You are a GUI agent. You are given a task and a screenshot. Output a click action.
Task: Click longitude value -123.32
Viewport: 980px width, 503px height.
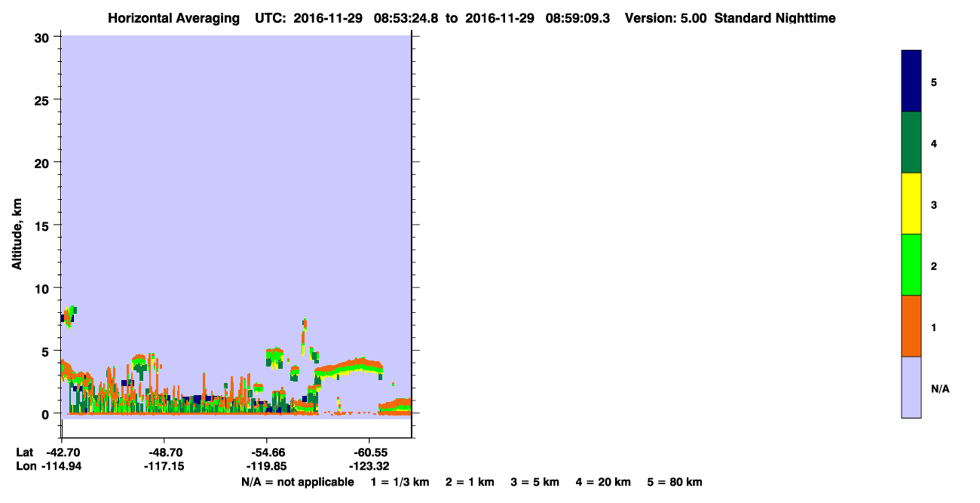point(369,466)
